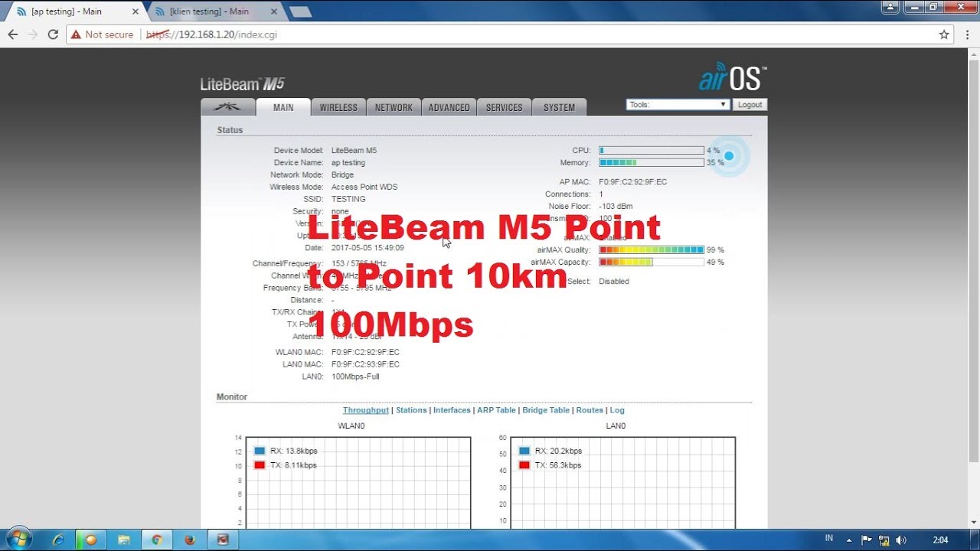This screenshot has width=980, height=551.
Task: Open File Explorer from taskbar
Action: (x=124, y=540)
